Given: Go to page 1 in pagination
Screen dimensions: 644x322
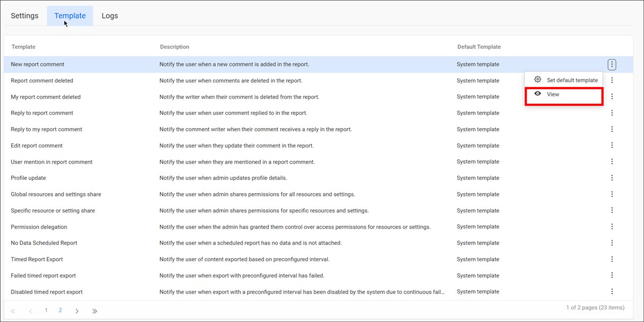Looking at the screenshot, I should coord(46,310).
